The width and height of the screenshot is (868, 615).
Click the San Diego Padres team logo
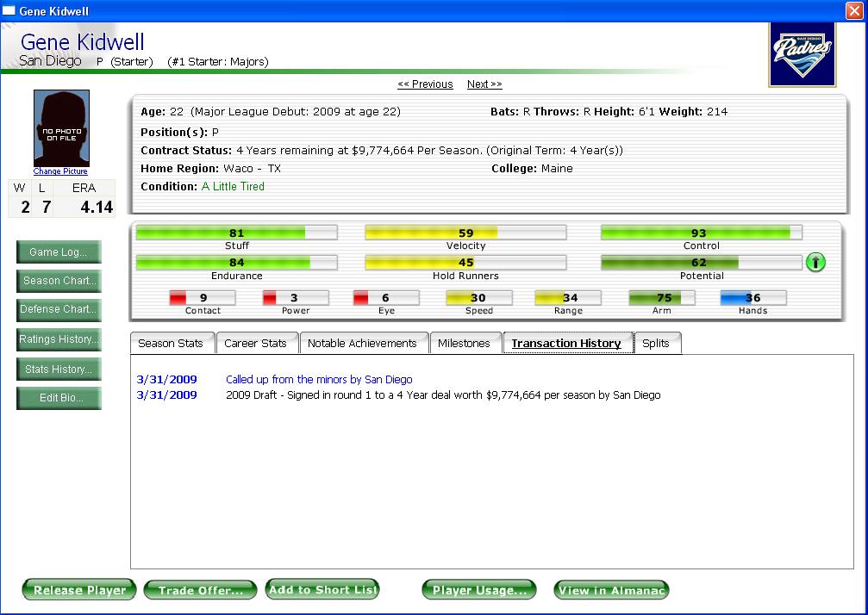802,55
